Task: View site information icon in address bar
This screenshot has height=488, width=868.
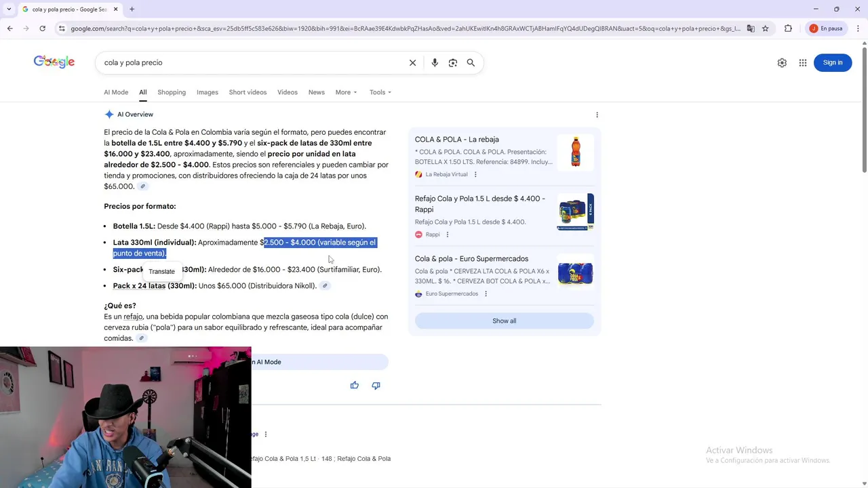Action: pyautogui.click(x=62, y=28)
